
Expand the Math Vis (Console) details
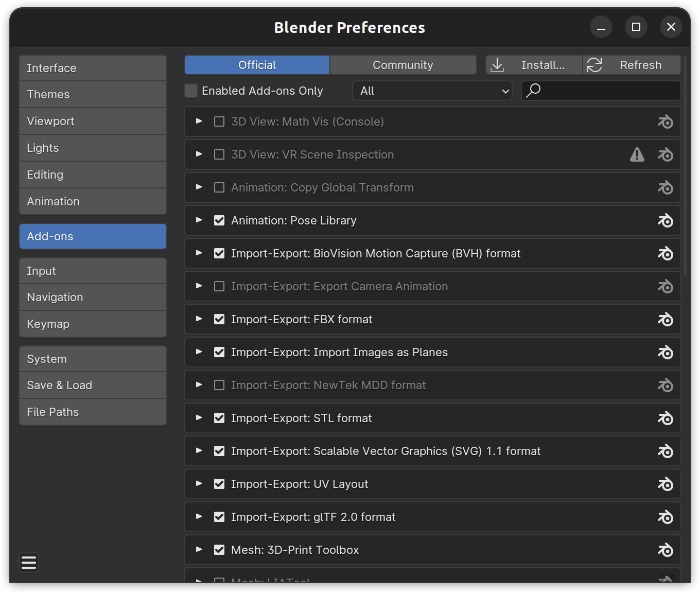199,121
